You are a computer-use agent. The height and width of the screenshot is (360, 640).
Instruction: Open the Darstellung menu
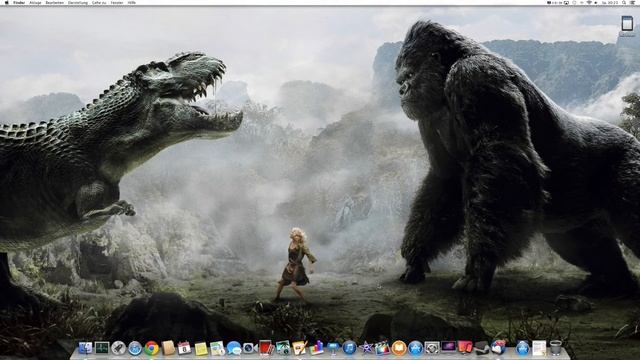point(78,2)
